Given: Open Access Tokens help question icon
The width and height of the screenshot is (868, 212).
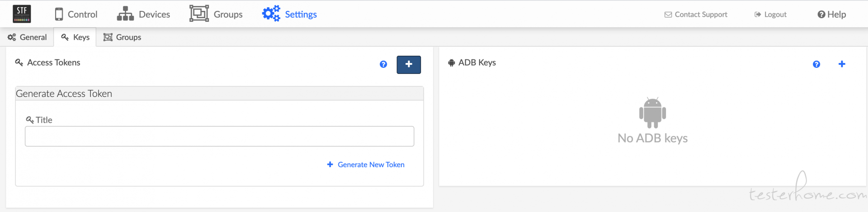Looking at the screenshot, I should [383, 64].
